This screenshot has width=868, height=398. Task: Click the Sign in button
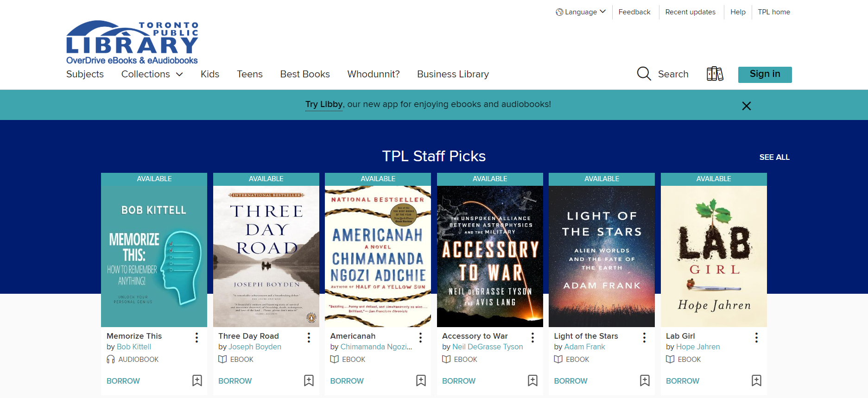pyautogui.click(x=765, y=75)
